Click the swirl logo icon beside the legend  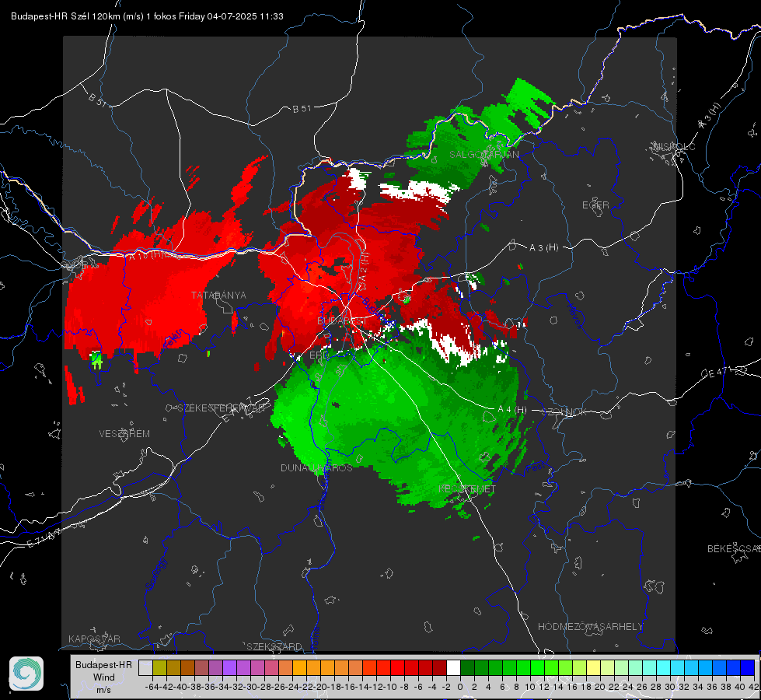26,674
